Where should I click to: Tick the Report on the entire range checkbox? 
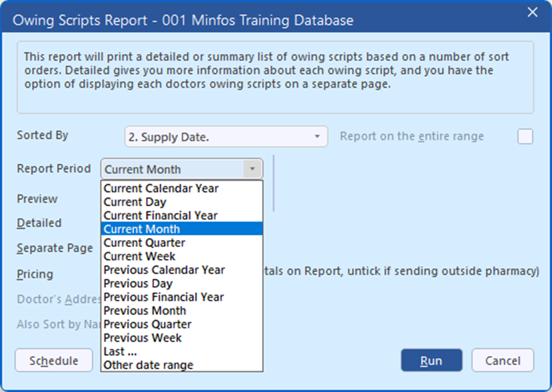pyautogui.click(x=525, y=136)
